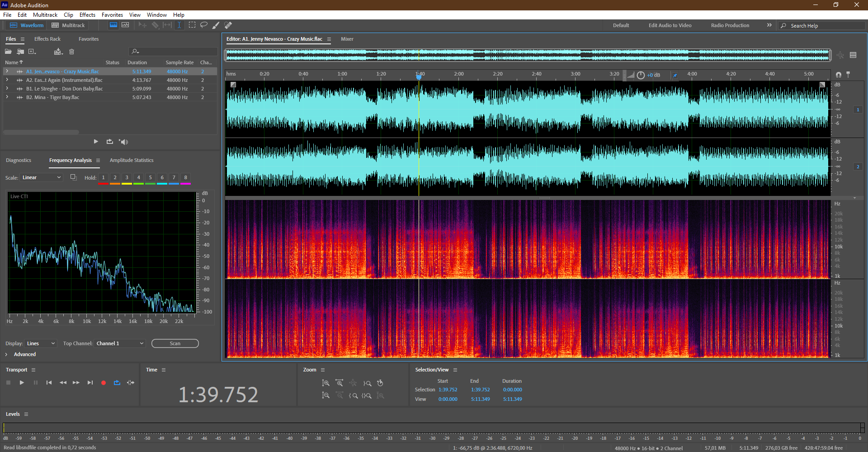Click the Fast Forward button
The width and height of the screenshot is (868, 452).
76,383
